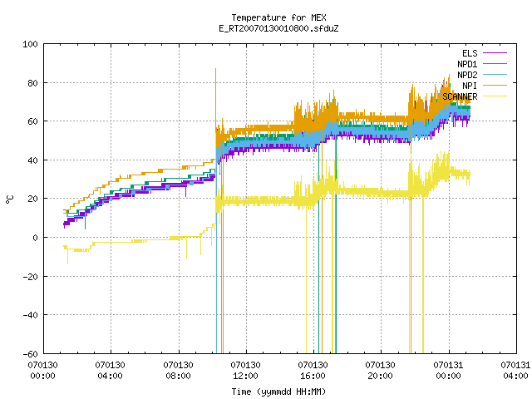
Task: Click the y-axis tick label 60
Action: [x=32, y=121]
